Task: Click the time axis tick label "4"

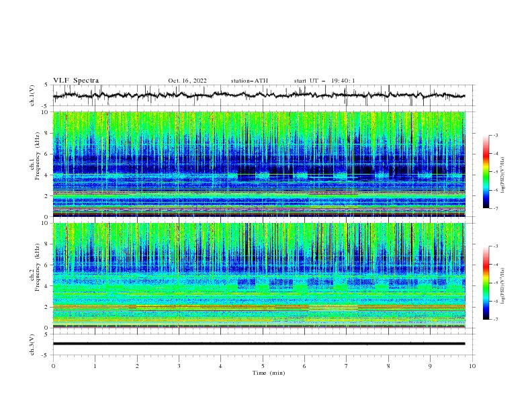Action: point(220,366)
